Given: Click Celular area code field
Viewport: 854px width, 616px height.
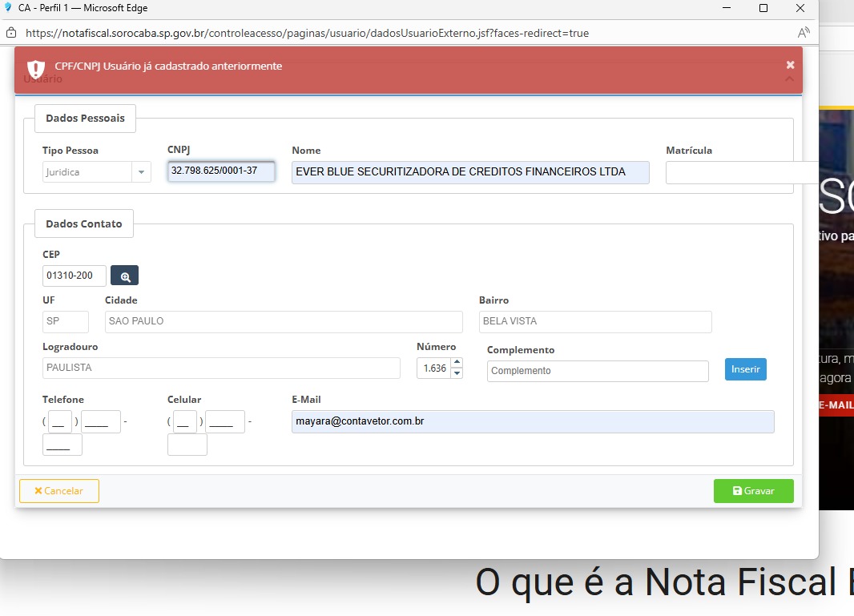Looking at the screenshot, I should 184,422.
